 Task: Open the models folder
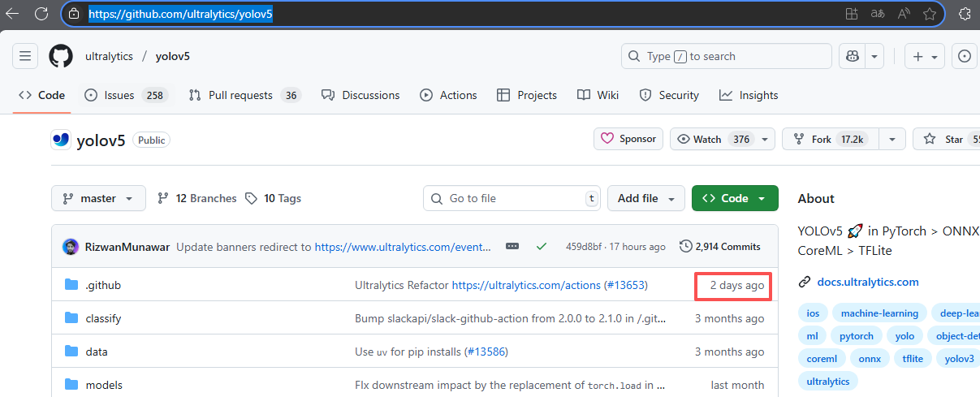[104, 385]
